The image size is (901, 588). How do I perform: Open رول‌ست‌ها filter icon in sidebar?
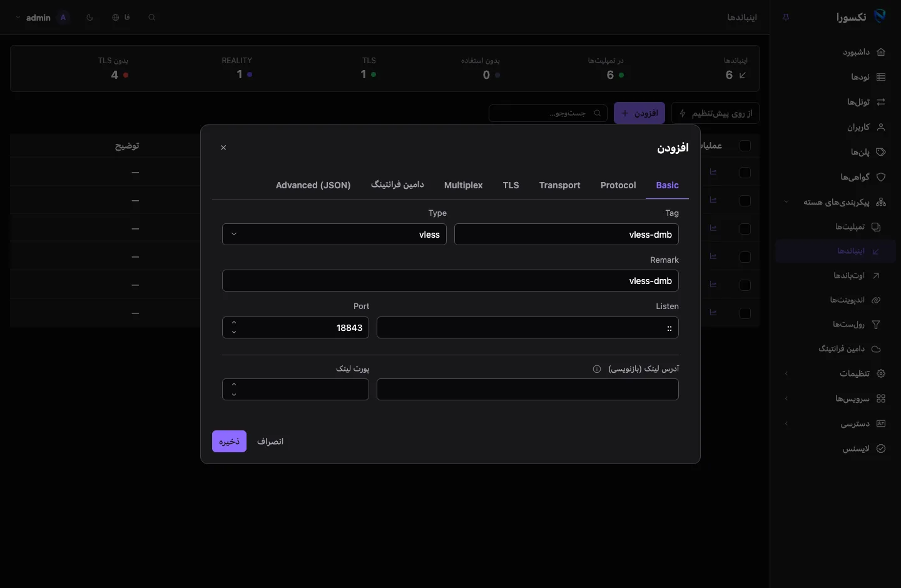(x=876, y=324)
